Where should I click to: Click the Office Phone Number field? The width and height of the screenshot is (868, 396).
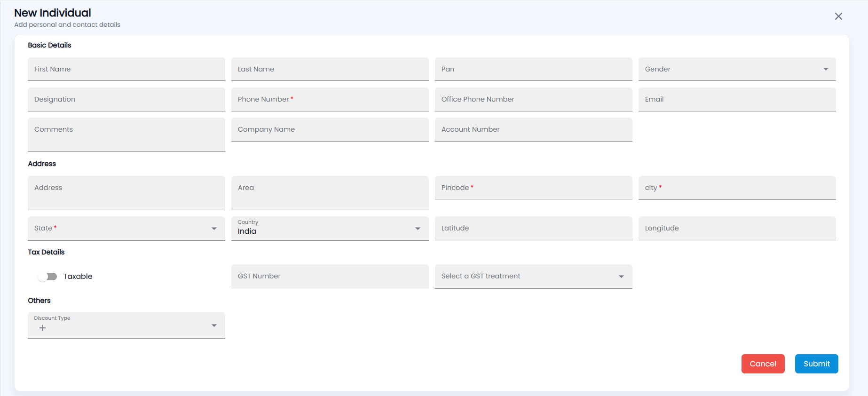[533, 99]
